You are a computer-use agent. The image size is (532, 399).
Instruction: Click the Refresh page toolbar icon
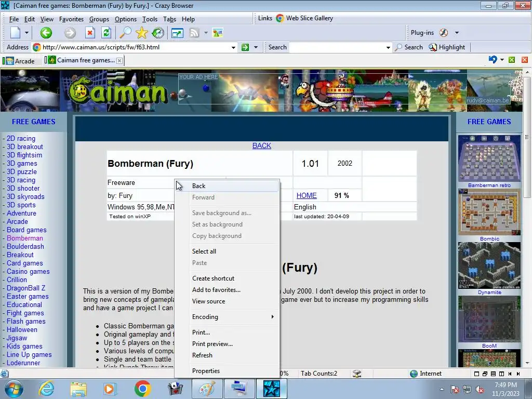coord(106,33)
